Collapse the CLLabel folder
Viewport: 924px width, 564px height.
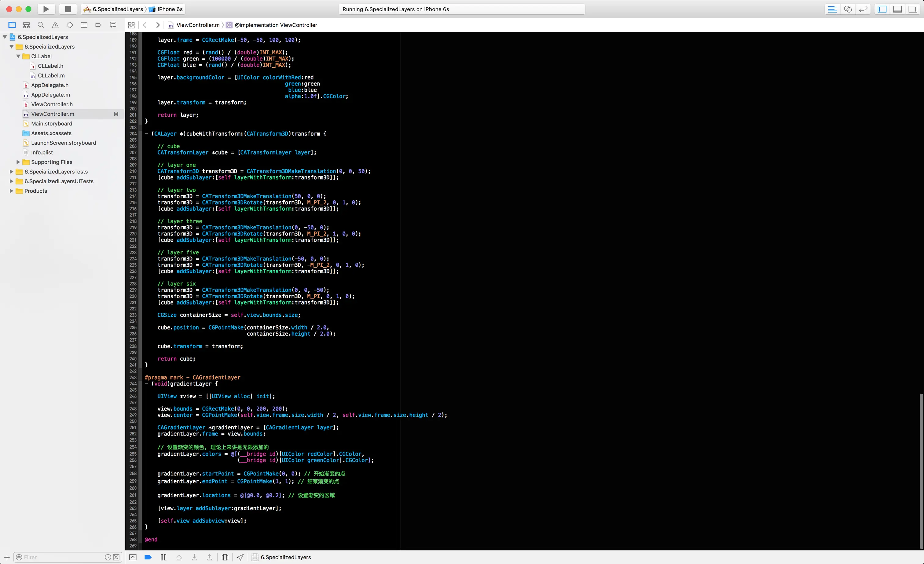click(18, 56)
